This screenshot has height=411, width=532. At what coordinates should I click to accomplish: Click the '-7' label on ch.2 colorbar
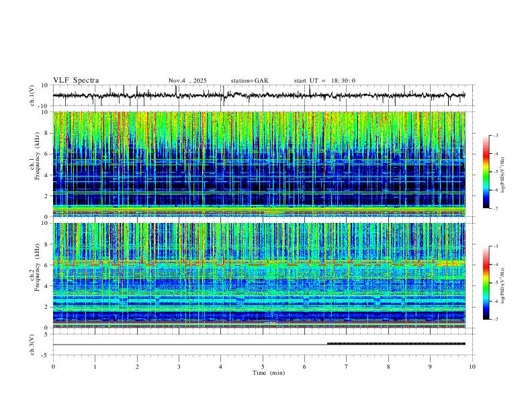[x=495, y=319]
